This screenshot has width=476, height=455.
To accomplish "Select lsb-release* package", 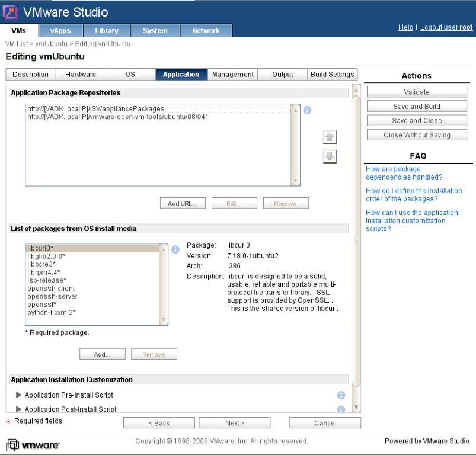I will tap(92, 280).
